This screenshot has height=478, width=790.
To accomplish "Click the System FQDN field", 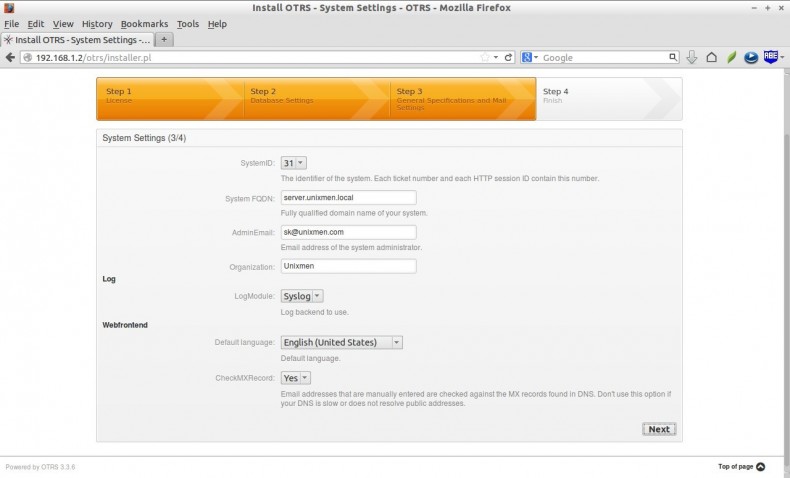I will point(348,197).
